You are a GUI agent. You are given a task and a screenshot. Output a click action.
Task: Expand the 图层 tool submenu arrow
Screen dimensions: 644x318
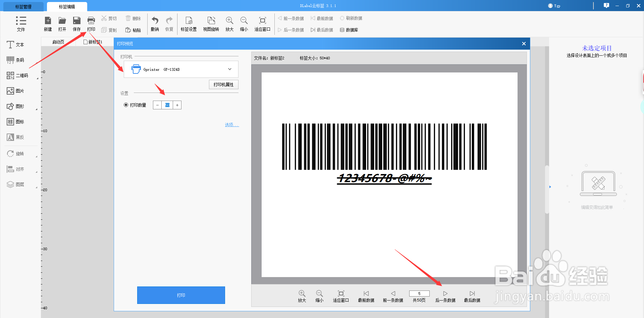click(37, 188)
